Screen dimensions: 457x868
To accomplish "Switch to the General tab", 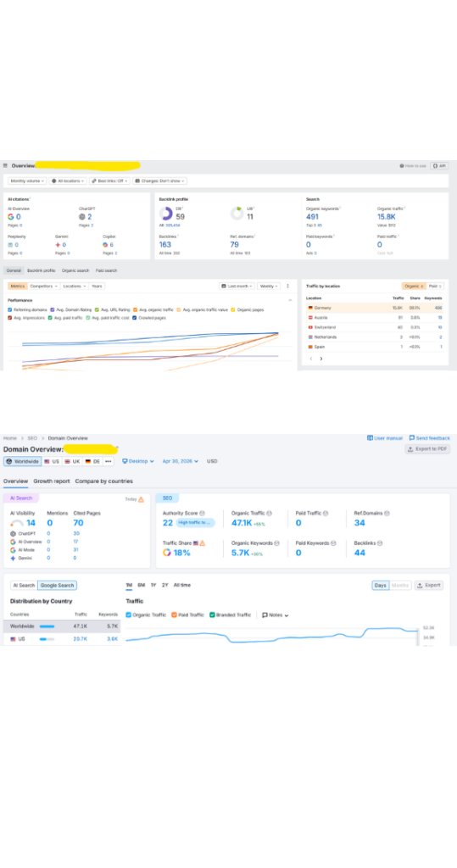I will pyautogui.click(x=14, y=270).
